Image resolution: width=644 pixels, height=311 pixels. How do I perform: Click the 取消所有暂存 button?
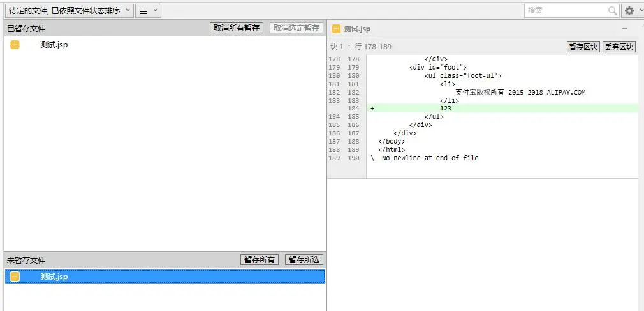pos(237,28)
